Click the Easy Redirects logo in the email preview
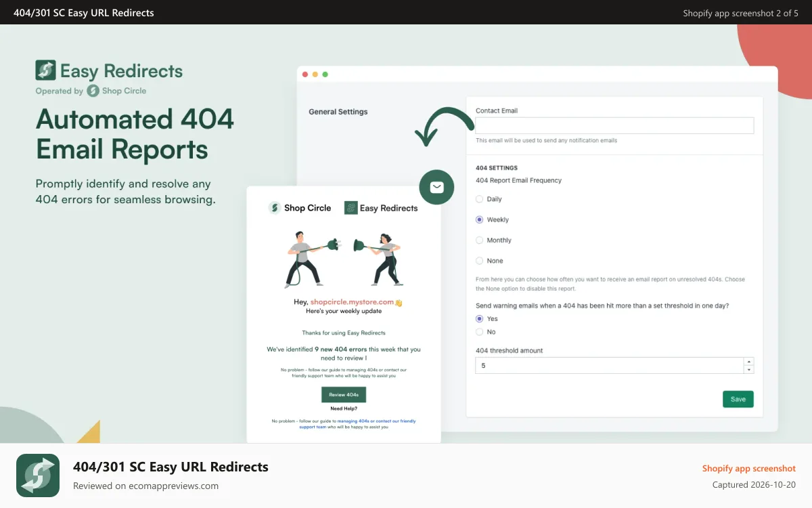Image resolution: width=812 pixels, height=508 pixels. point(381,208)
